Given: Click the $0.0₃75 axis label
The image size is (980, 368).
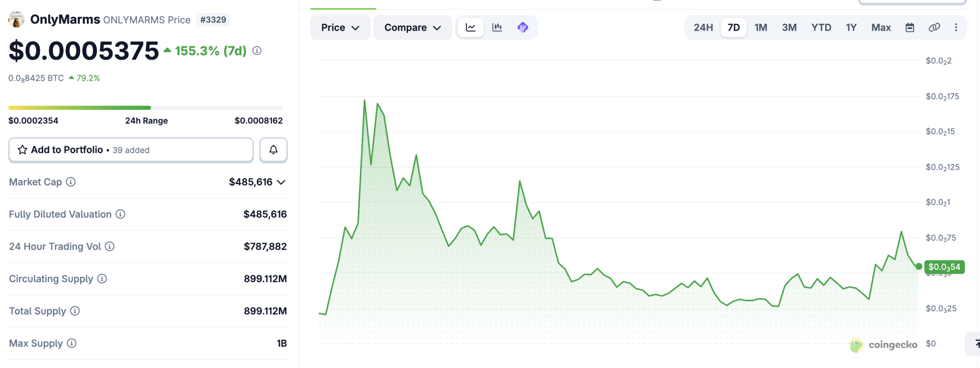Looking at the screenshot, I should point(941,238).
